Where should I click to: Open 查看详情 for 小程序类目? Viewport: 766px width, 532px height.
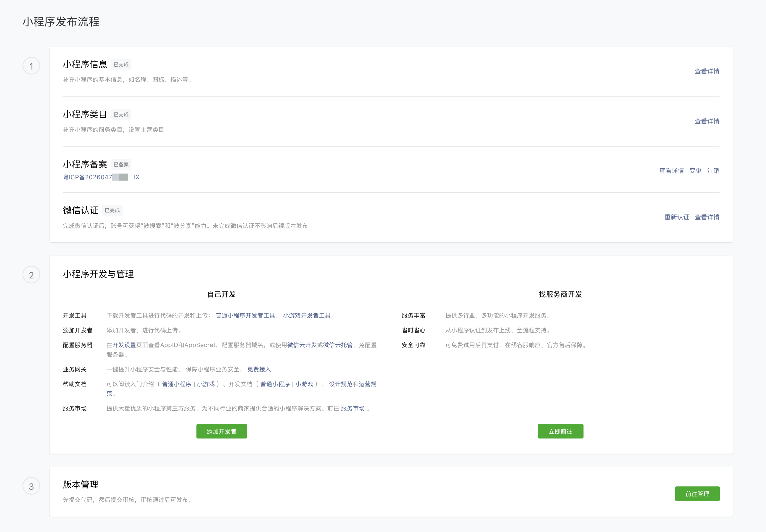(x=707, y=121)
